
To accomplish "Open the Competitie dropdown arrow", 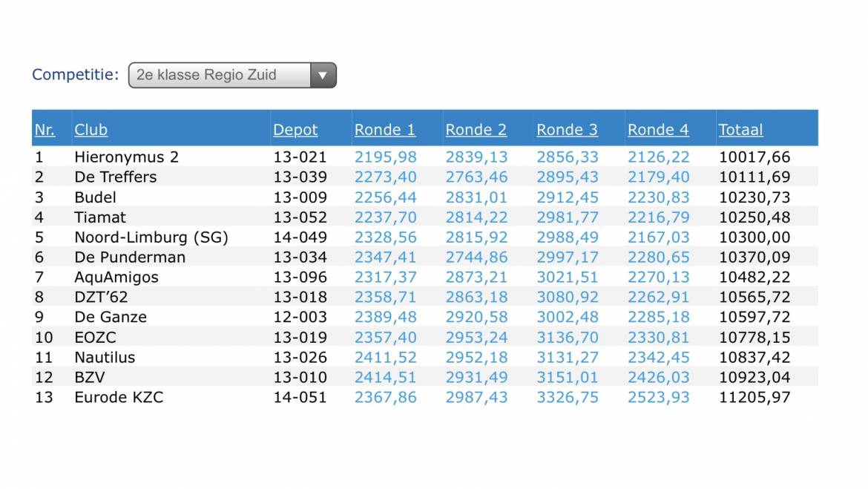I will (323, 75).
